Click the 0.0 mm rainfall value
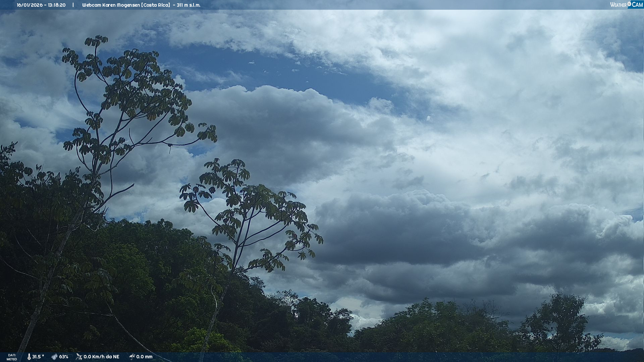 tap(144, 357)
